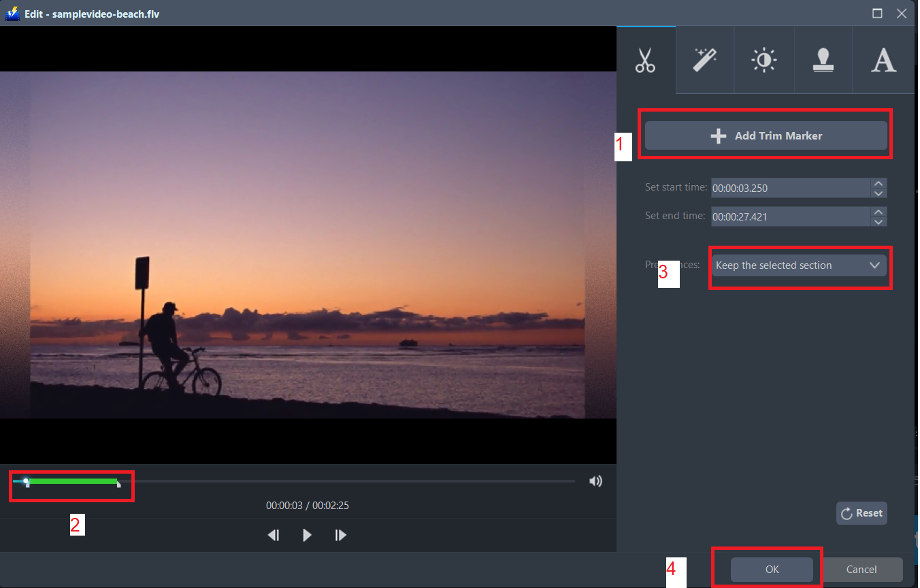Image resolution: width=920 pixels, height=588 pixels.
Task: Select the Watermark stamp icon
Action: tap(823, 60)
